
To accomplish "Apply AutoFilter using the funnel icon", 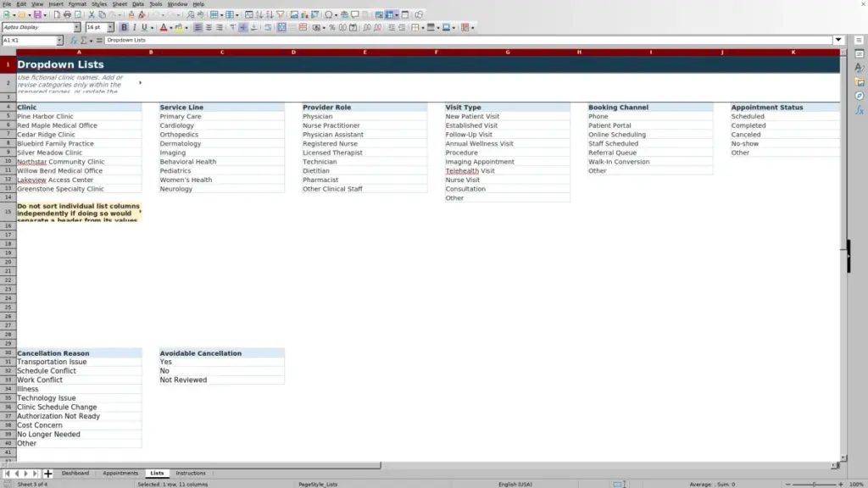I will (x=281, y=15).
